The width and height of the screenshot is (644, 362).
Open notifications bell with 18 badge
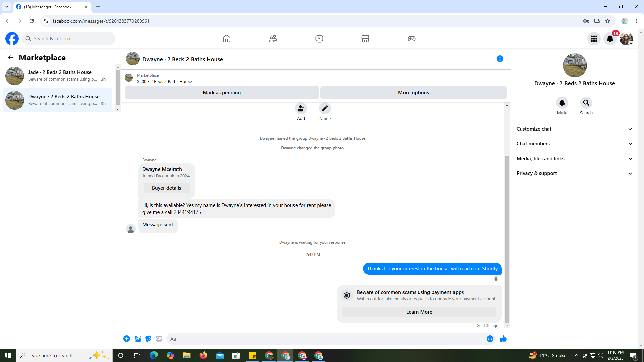(610, 39)
